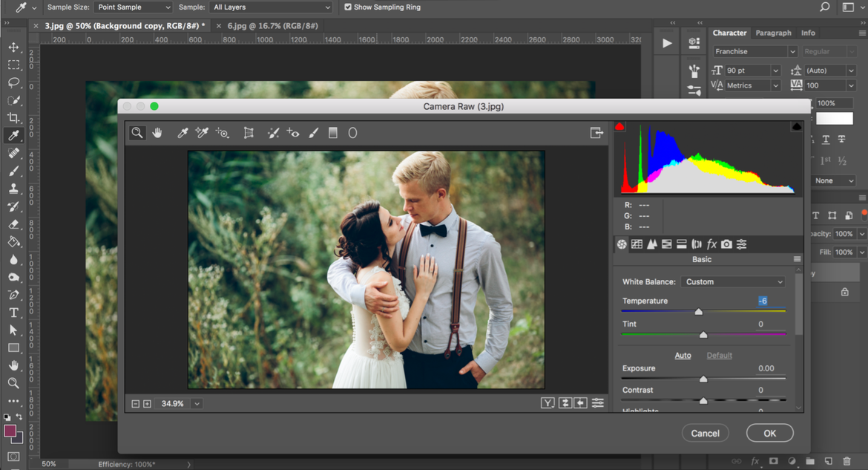868x470 pixels.
Task: Toggle highlight clipping warning in histogram
Action: [797, 127]
